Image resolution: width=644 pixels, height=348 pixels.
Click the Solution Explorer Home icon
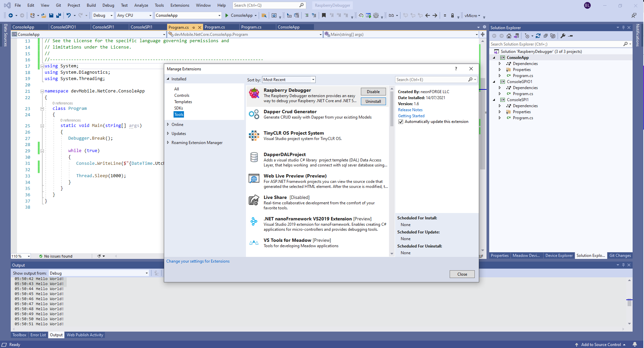[509, 36]
